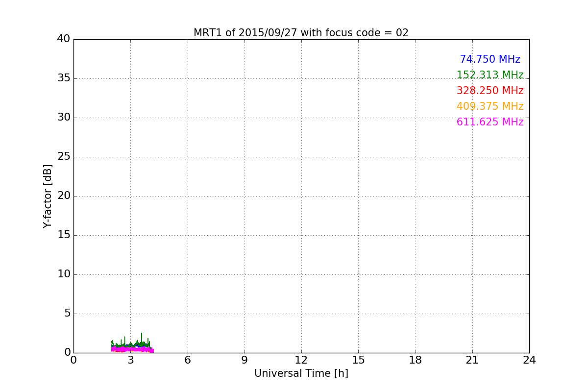Click the x-axis tick label 24

pos(529,360)
